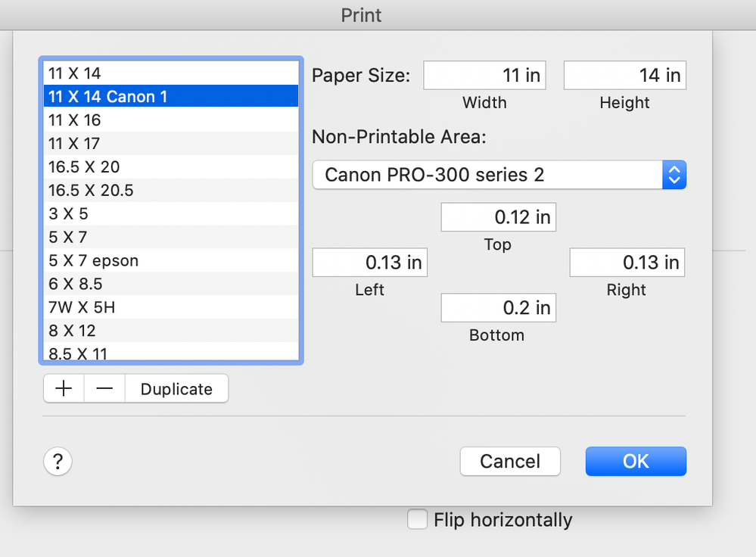756x557 pixels.
Task: Enable the Flip horizontally checkbox
Action: pyautogui.click(x=417, y=520)
